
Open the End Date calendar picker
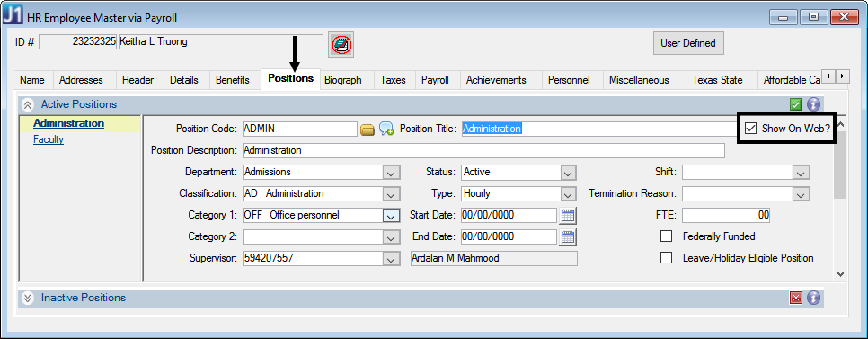pos(568,237)
